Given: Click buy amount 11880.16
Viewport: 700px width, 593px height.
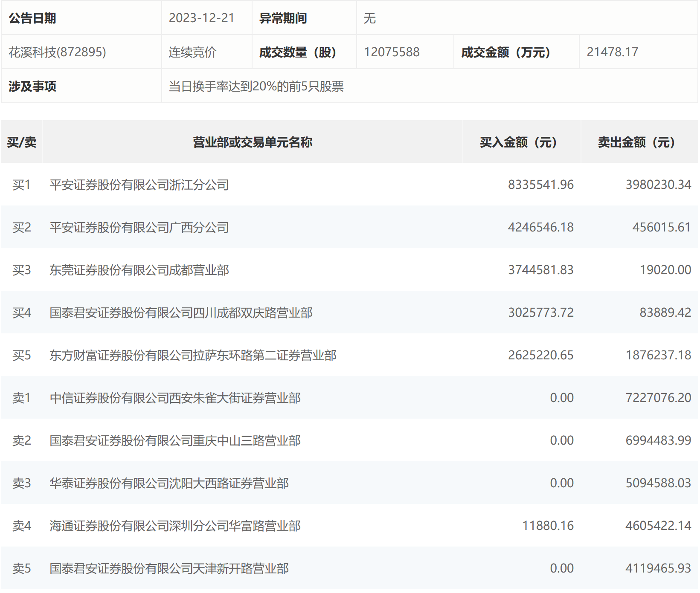Looking at the screenshot, I should click(x=548, y=526).
